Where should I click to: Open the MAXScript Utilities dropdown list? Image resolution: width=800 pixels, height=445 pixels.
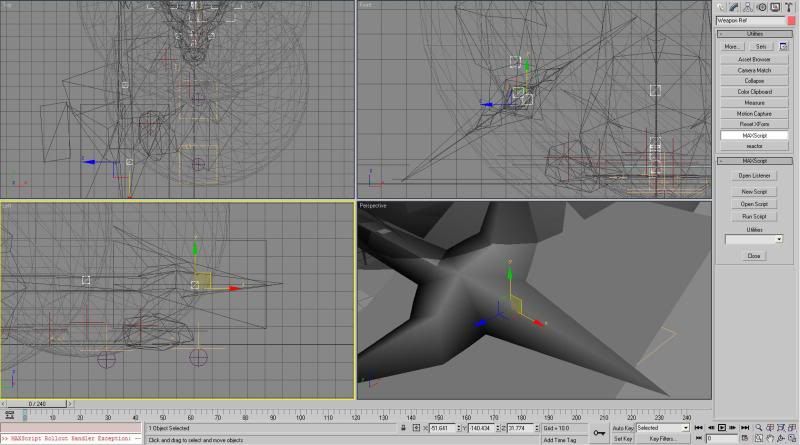pyautogui.click(x=754, y=239)
